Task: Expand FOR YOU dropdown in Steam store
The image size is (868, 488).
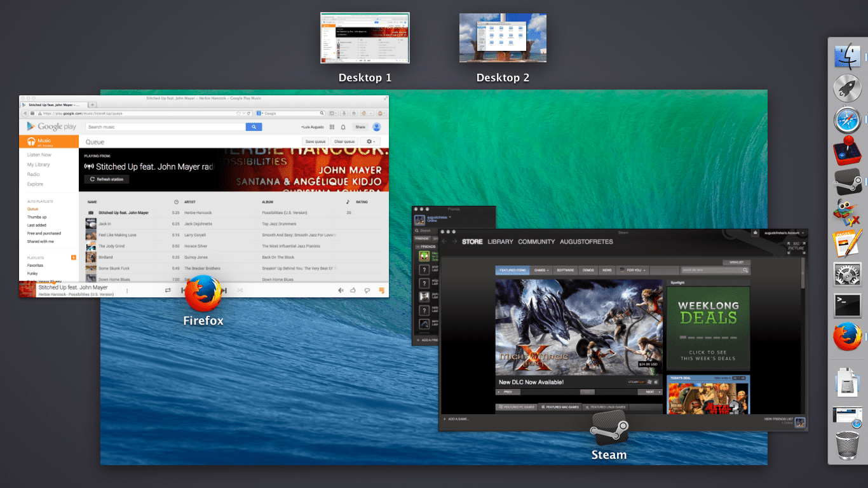Action: click(634, 270)
